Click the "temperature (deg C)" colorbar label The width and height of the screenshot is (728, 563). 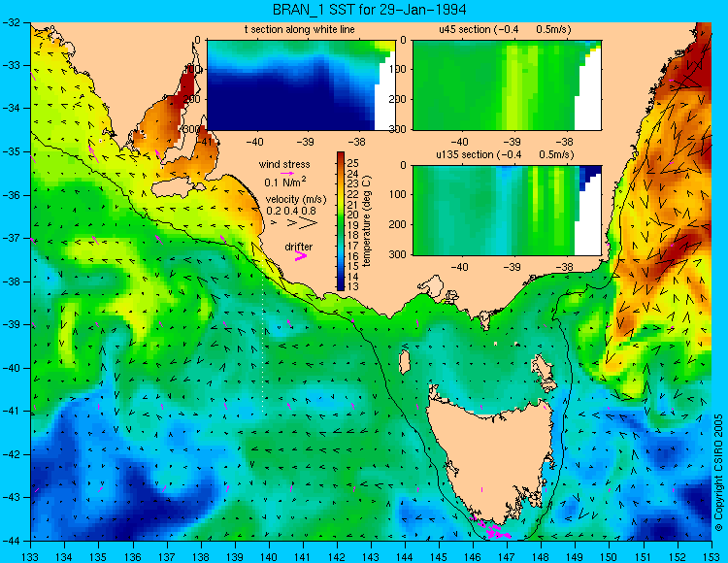(x=367, y=221)
